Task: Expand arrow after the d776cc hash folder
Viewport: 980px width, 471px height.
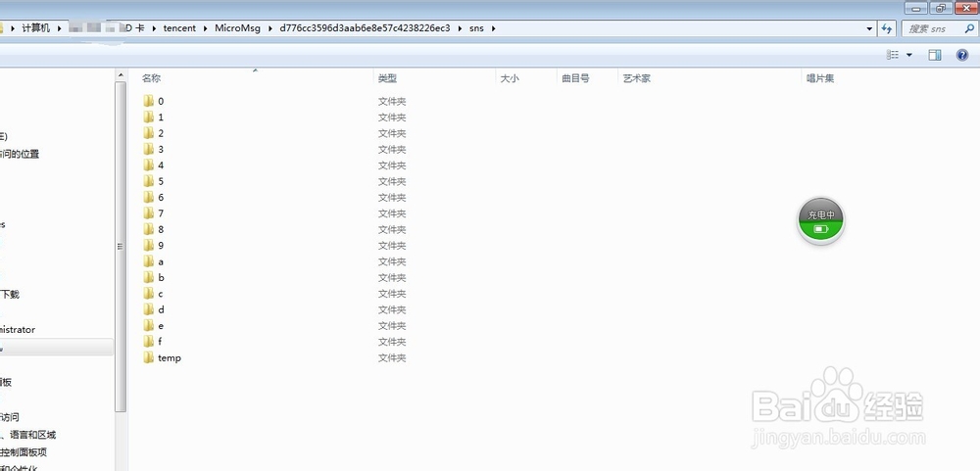Action: [460, 28]
